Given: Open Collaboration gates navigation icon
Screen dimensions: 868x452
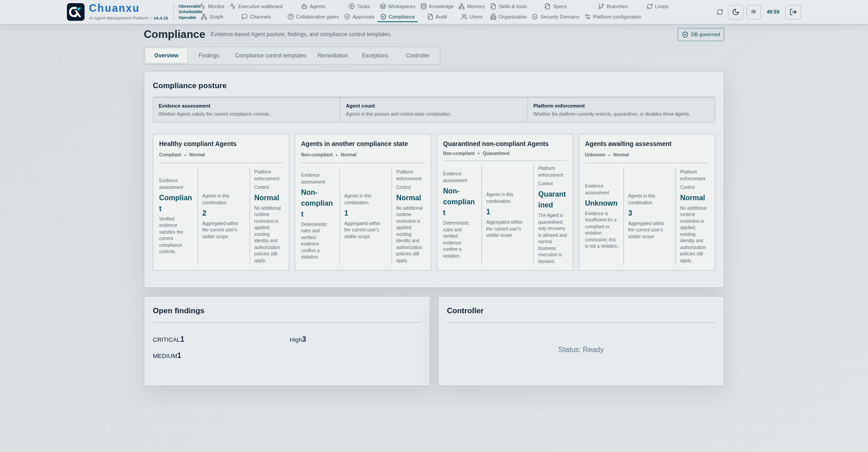Looking at the screenshot, I should [x=291, y=17].
